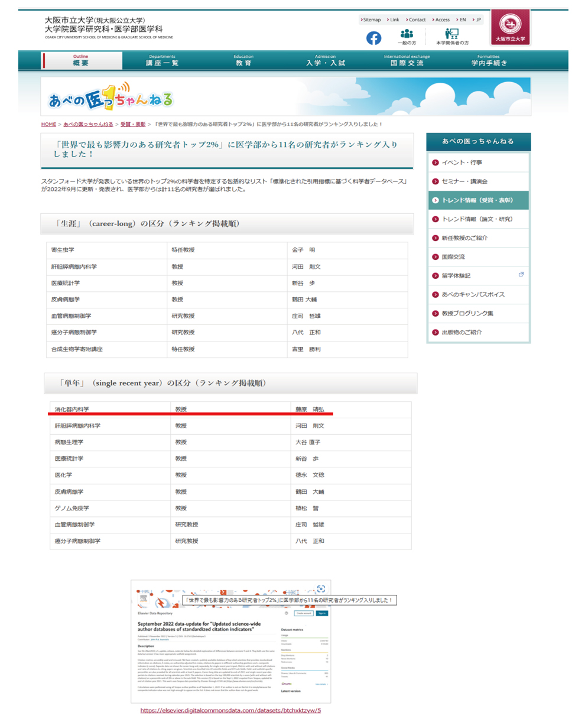Click the arrow bullet beside 出版物のご紹介
The width and height of the screenshot is (588, 719).
click(x=436, y=333)
